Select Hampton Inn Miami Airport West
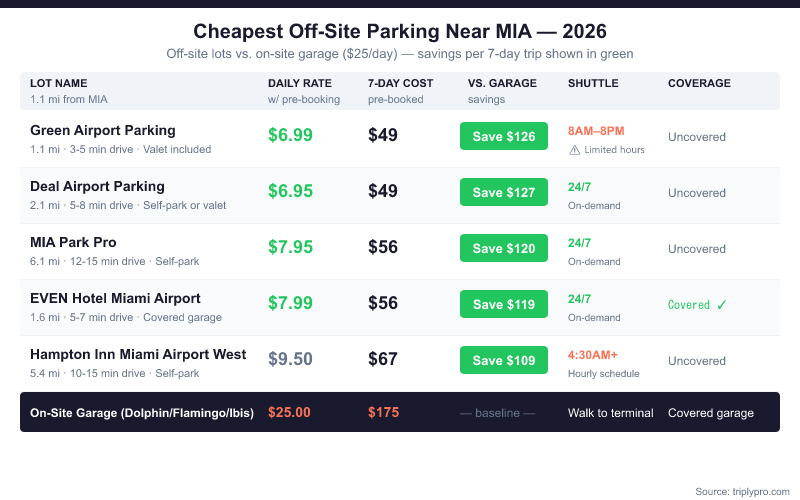Screen dimensions: 800x500 (x=139, y=354)
